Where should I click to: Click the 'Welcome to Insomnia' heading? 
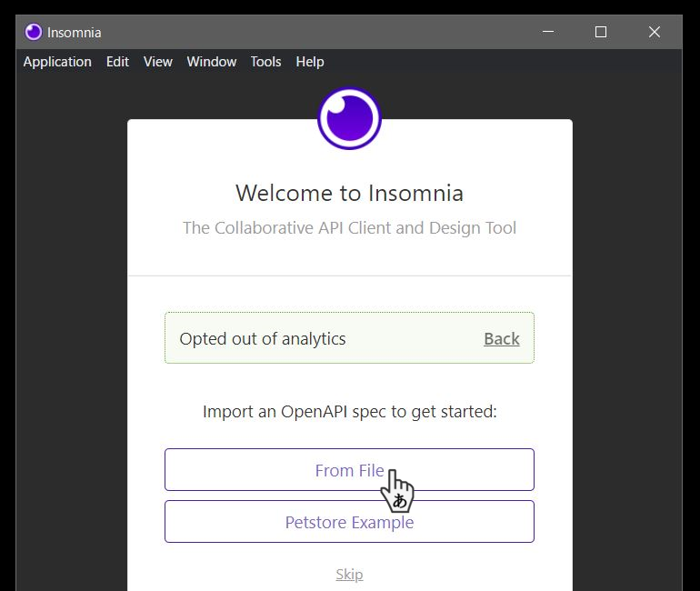point(349,194)
